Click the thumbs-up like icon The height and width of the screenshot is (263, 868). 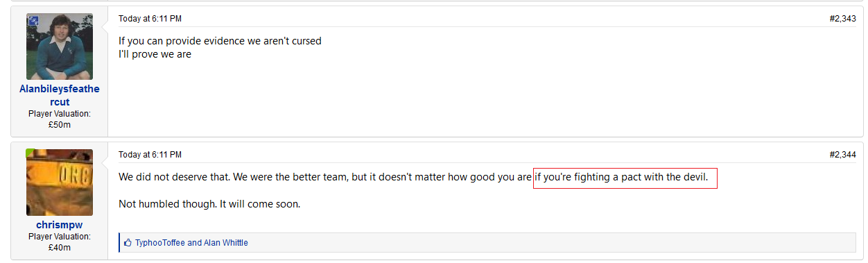coord(128,243)
